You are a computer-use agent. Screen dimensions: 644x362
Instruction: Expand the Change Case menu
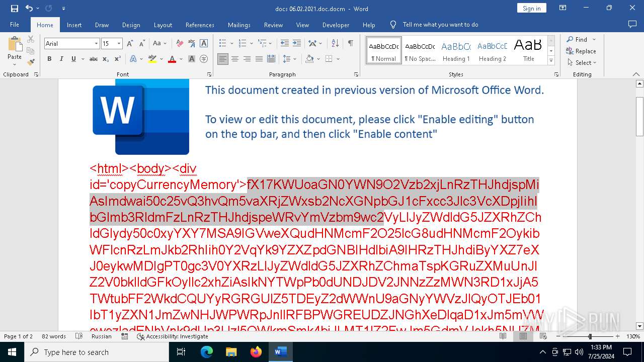[166, 44]
